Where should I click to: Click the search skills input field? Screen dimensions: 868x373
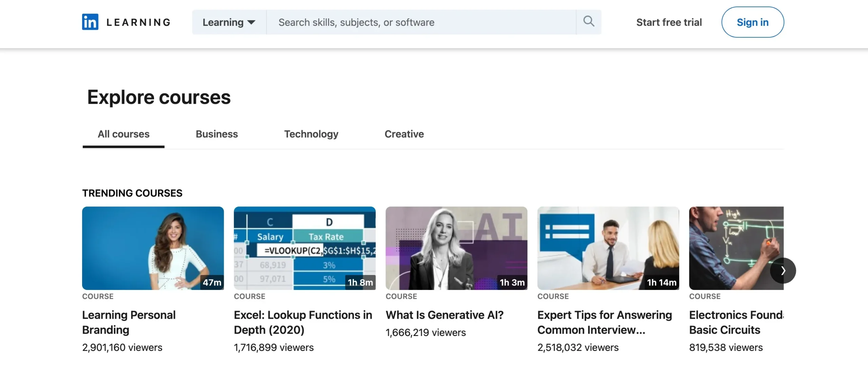[x=420, y=22]
